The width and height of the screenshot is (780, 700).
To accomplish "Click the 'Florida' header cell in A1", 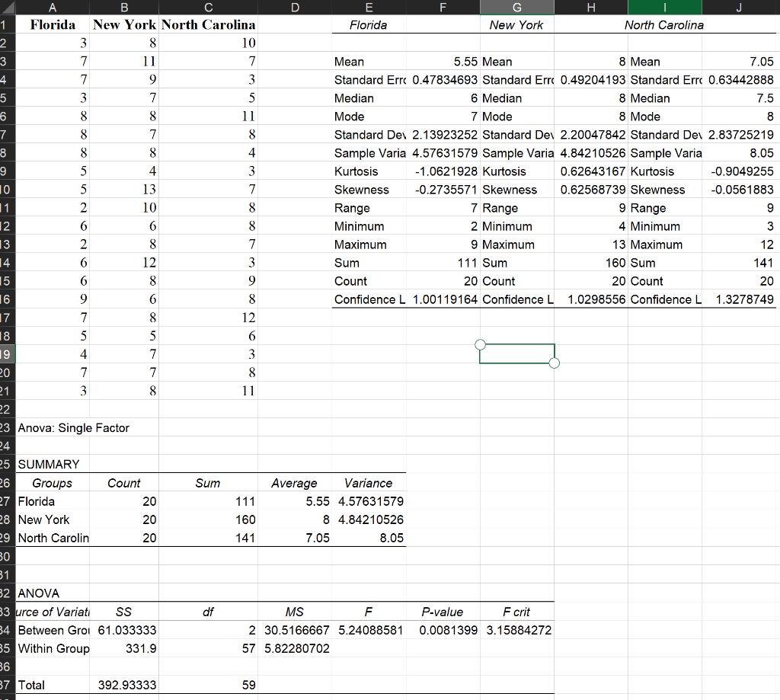I will click(53, 25).
